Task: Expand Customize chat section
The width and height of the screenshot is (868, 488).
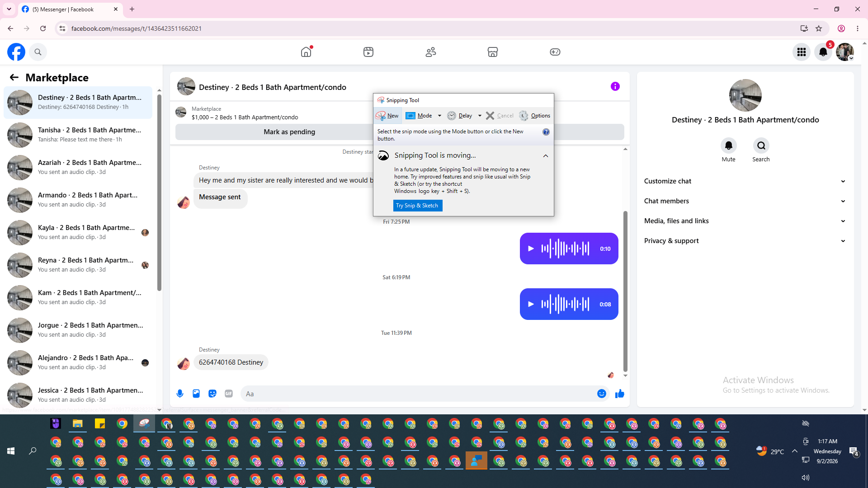Action: [745, 181]
